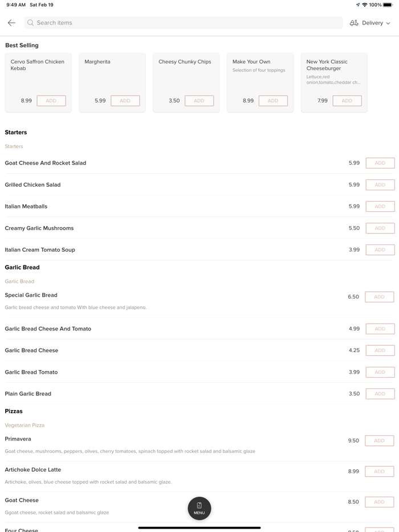Tap the delivery scooter icon
The width and height of the screenshot is (399, 532).
coord(354,23)
